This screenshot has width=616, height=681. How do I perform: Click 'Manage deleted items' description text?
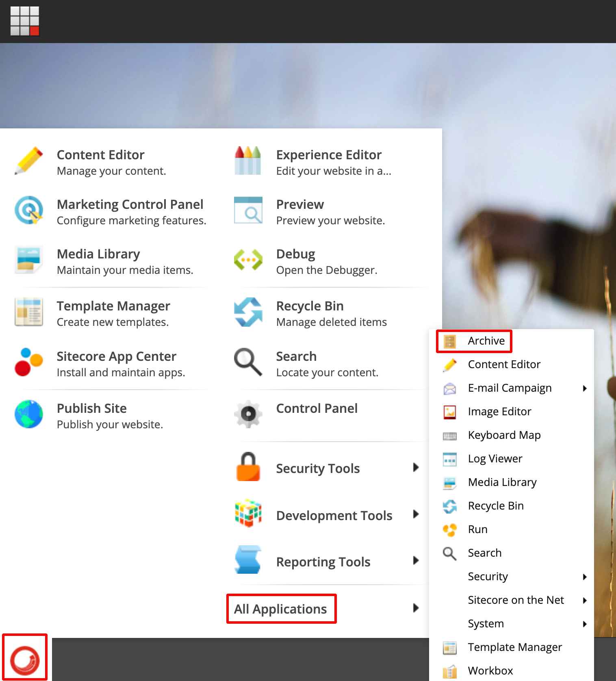click(332, 322)
